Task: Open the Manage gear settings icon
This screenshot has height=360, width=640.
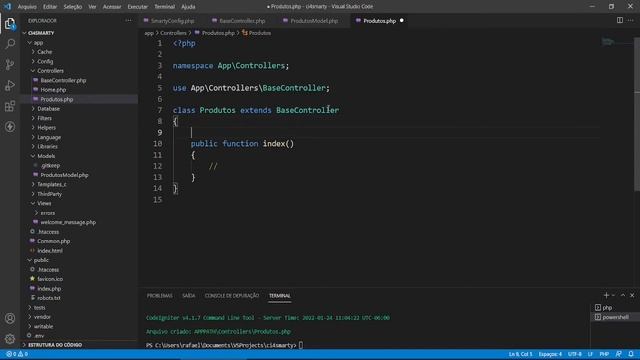Action: click(10, 339)
